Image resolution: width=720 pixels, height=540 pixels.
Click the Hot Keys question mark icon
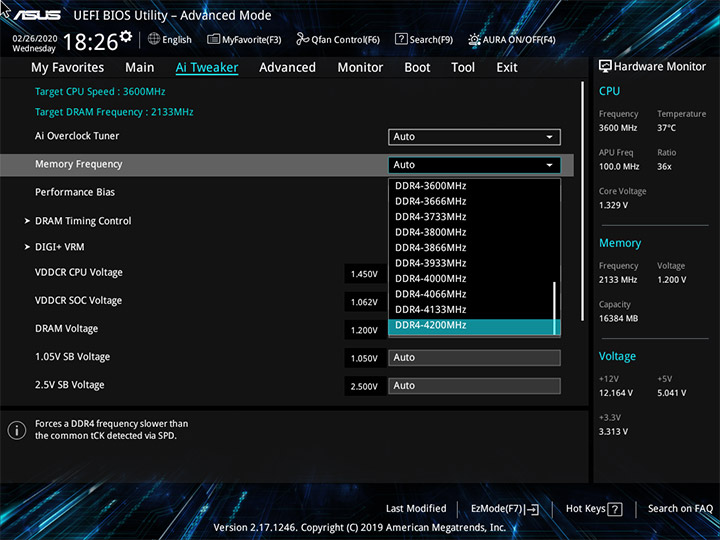615,509
